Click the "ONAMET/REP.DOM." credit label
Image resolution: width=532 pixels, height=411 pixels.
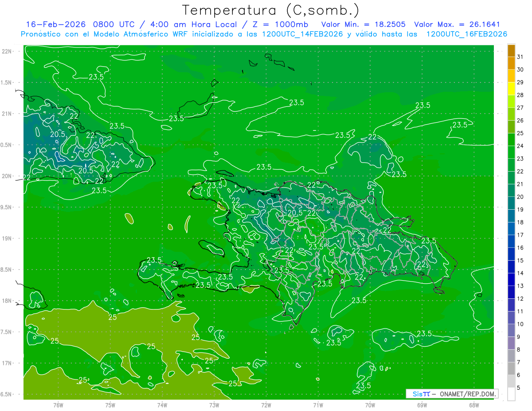pyautogui.click(x=467, y=394)
